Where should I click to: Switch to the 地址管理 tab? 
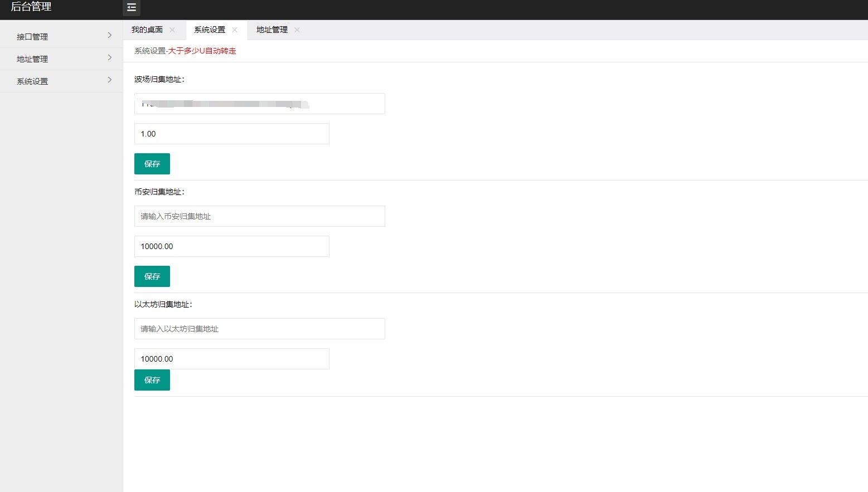pos(272,30)
